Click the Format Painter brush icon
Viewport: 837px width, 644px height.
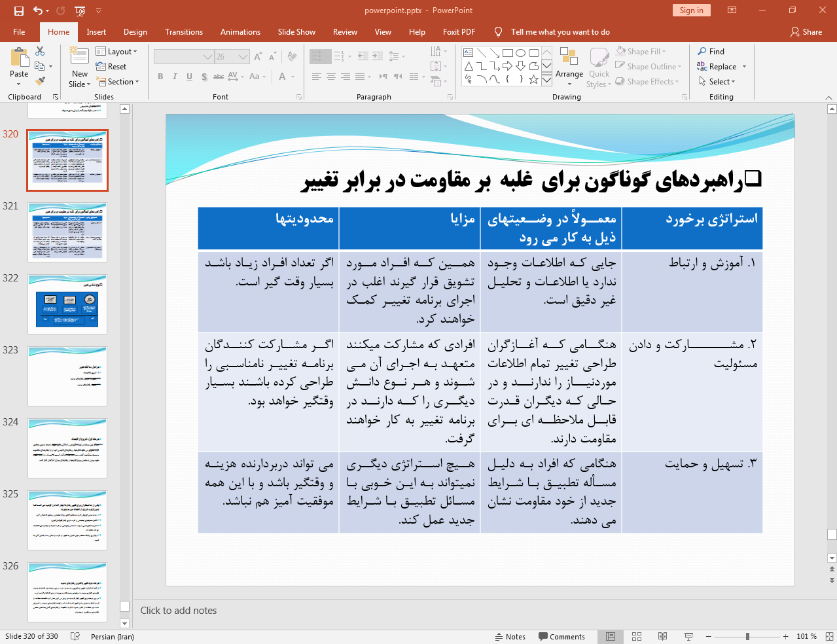(x=41, y=81)
